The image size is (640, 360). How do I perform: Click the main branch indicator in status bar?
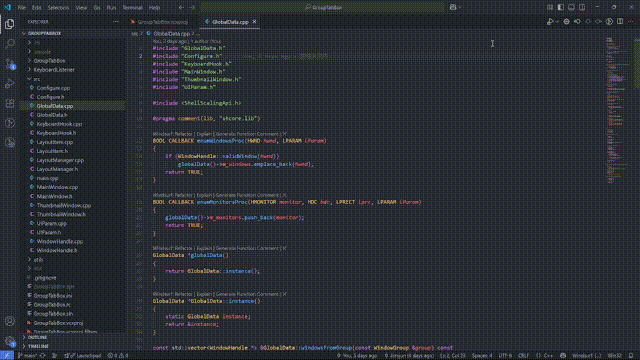[x=28, y=356]
